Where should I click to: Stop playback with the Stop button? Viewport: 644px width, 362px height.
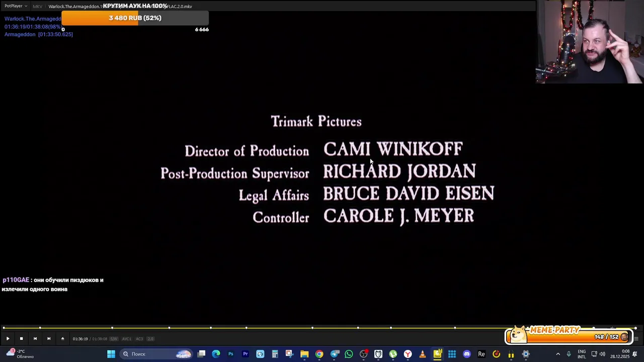pos(21,339)
